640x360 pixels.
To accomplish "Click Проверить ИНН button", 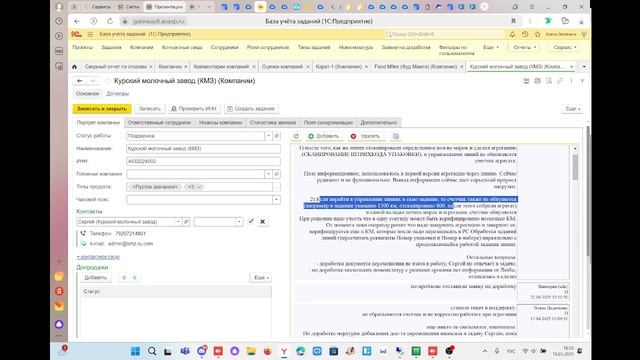I will (x=194, y=109).
